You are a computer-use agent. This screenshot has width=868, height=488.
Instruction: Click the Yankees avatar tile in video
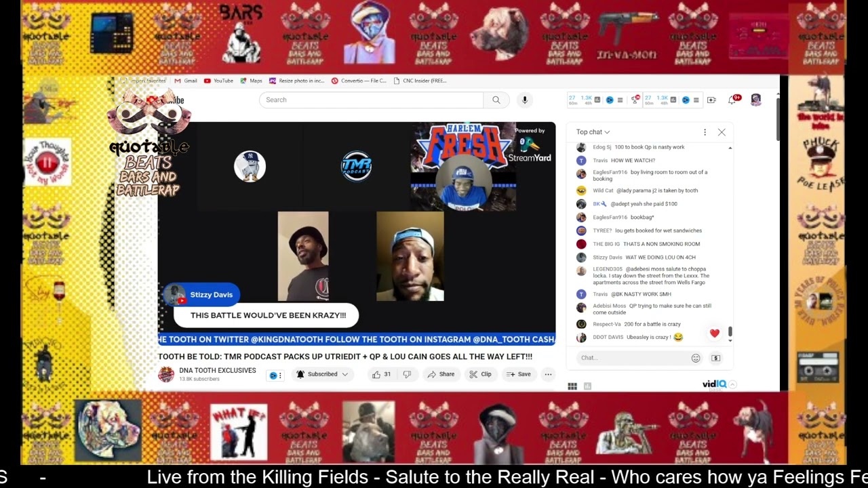[250, 166]
